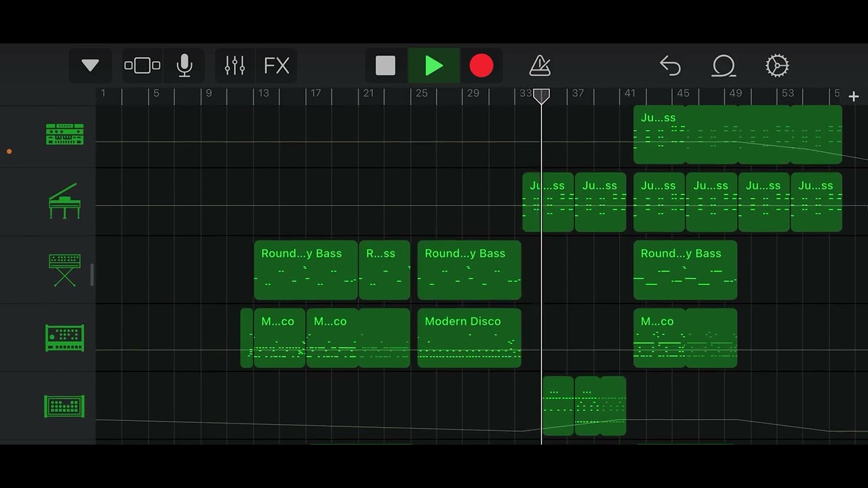The image size is (868, 488).
Task: Select the grand piano track header icon
Action: click(x=65, y=201)
